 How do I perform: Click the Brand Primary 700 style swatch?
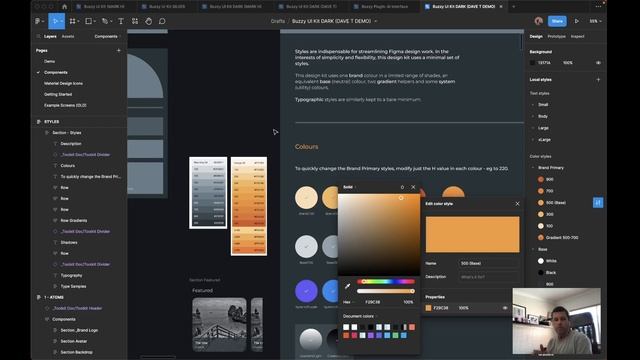tap(541, 191)
